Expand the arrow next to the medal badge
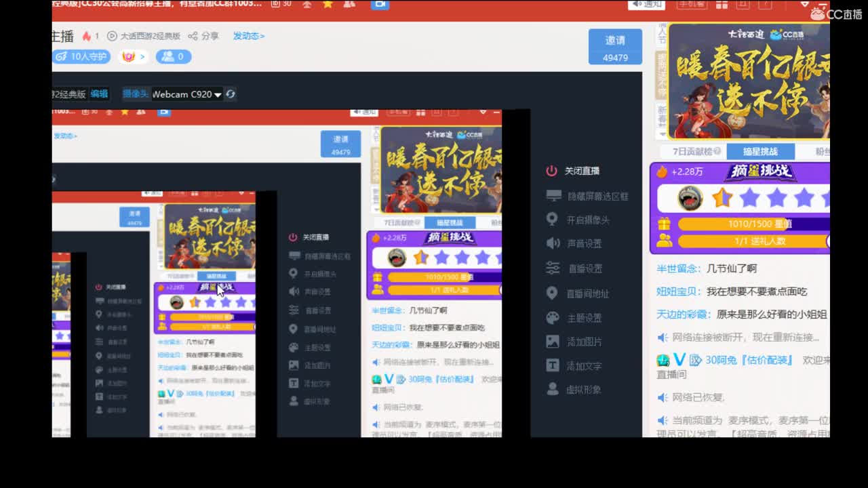This screenshot has width=868, height=488. 142,56
